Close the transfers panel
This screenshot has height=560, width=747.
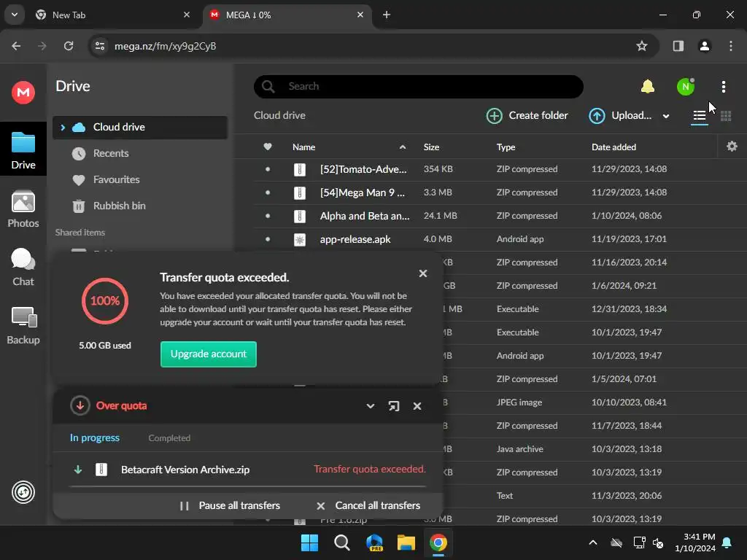[x=417, y=406]
